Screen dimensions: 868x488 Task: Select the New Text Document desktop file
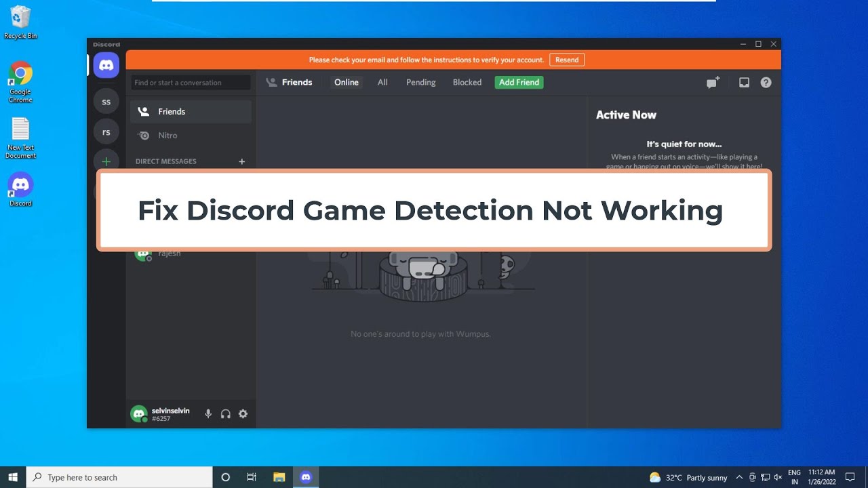point(20,138)
